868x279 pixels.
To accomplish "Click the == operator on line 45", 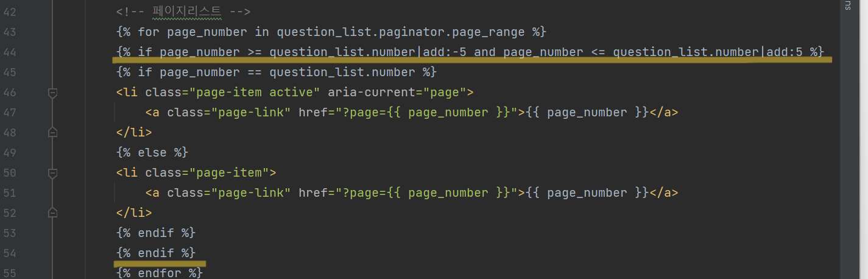I will click(x=255, y=72).
